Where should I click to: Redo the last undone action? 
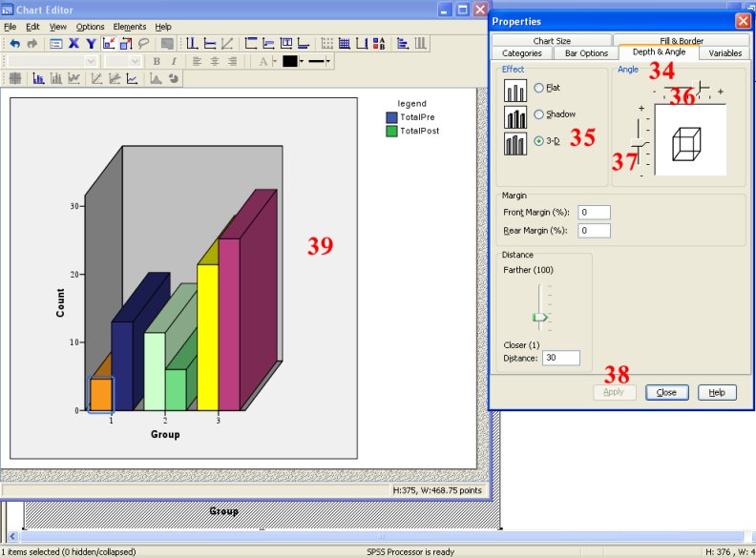tap(32, 44)
